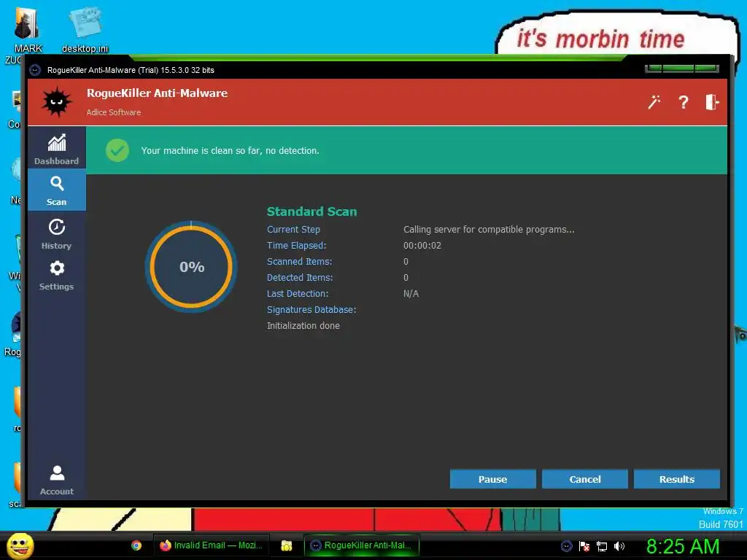Click the magic wand tools icon
This screenshot has height=560, width=747.
click(654, 102)
